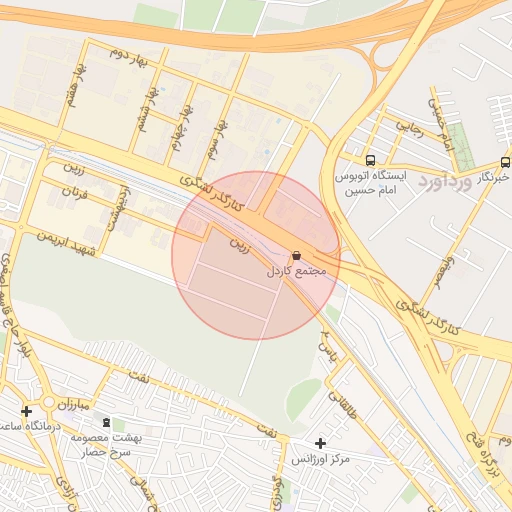Click the وردآورد district label
512x512 pixels.
pos(445,182)
